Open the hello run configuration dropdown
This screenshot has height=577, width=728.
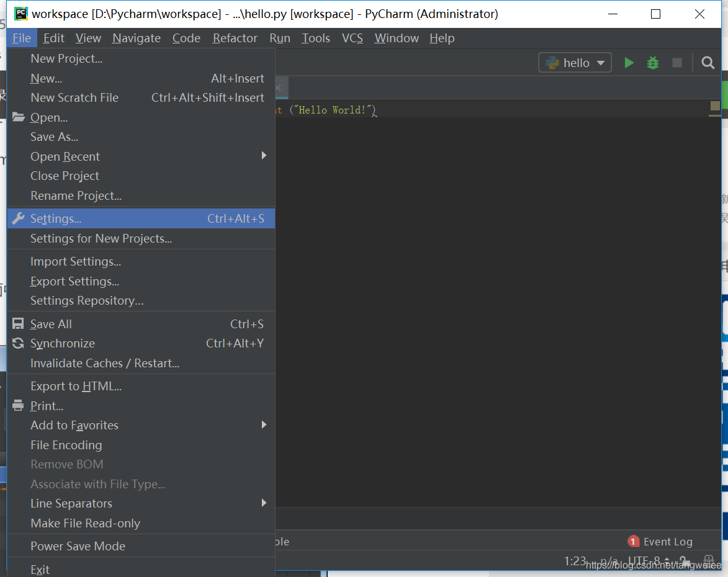(575, 63)
